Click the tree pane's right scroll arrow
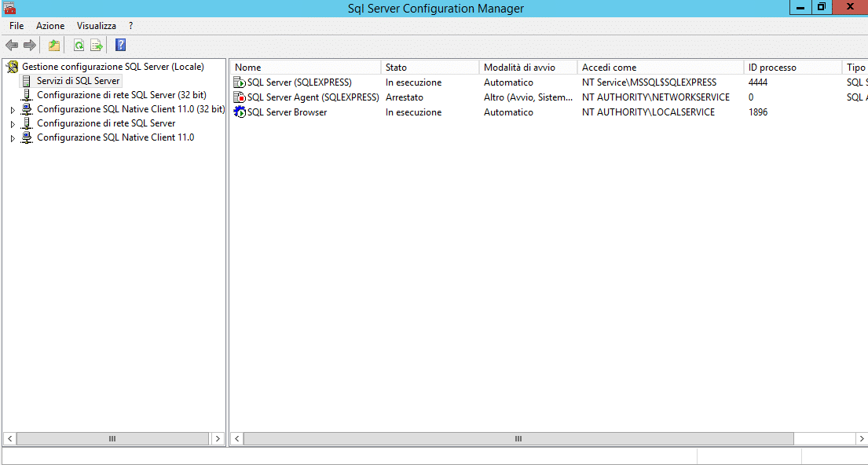This screenshot has width=868, height=465. [x=218, y=439]
